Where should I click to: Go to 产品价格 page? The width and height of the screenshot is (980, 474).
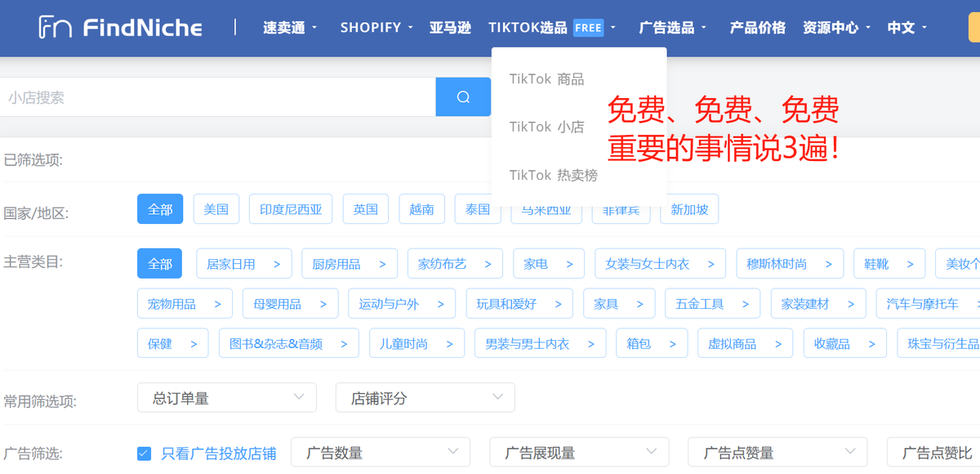[x=758, y=28]
